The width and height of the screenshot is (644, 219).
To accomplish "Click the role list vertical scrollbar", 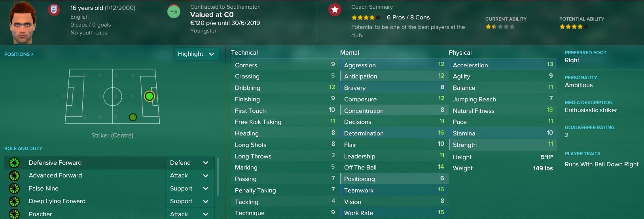I will (218, 176).
